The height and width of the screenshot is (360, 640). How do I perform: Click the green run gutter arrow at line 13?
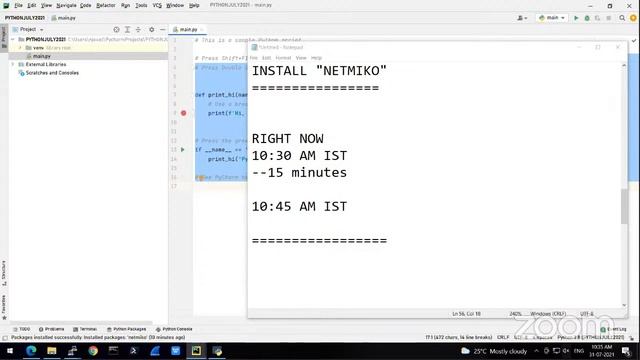(182, 150)
